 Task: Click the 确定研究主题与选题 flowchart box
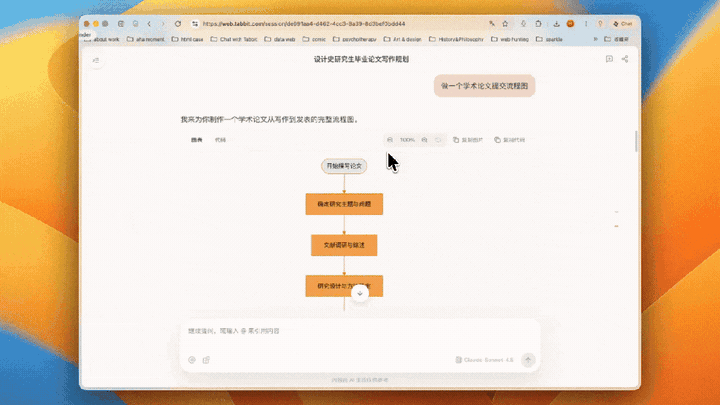click(x=344, y=204)
